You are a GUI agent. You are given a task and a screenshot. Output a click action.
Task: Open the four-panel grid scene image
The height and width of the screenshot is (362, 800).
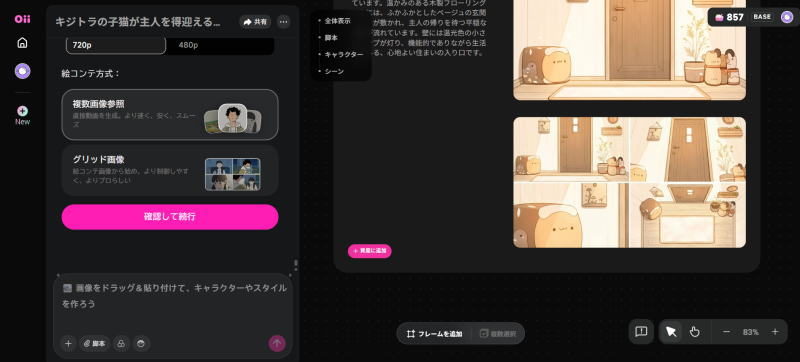click(630, 183)
